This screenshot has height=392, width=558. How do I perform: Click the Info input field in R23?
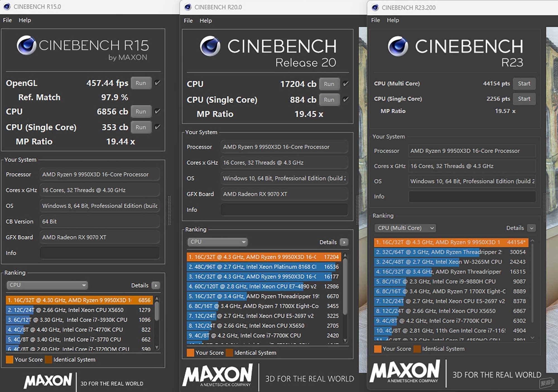(472, 196)
